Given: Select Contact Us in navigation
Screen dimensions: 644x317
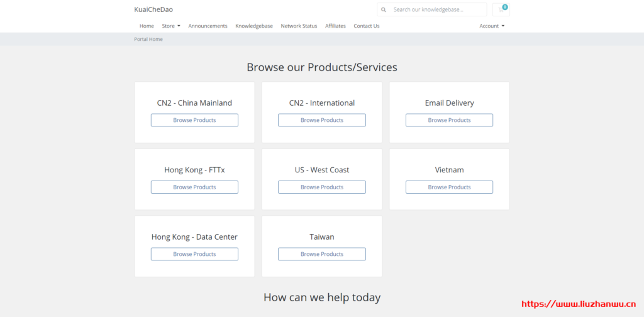Looking at the screenshot, I should 366,26.
